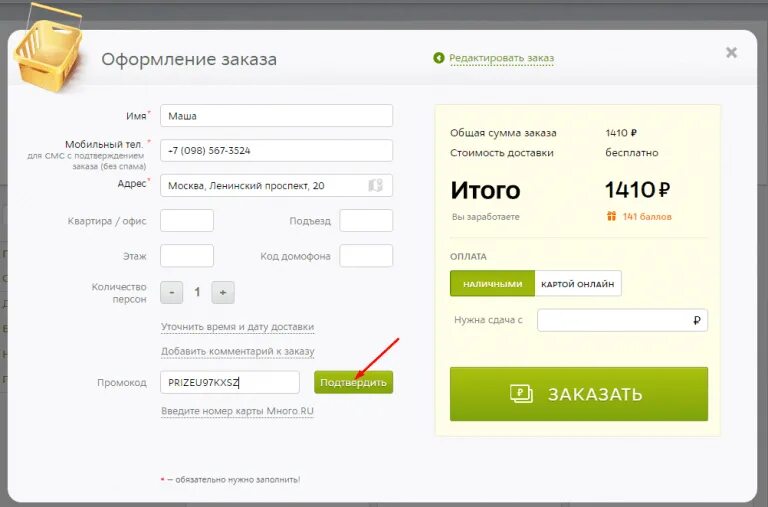Select cash payment НАЛИЧНЫМИ

(492, 284)
